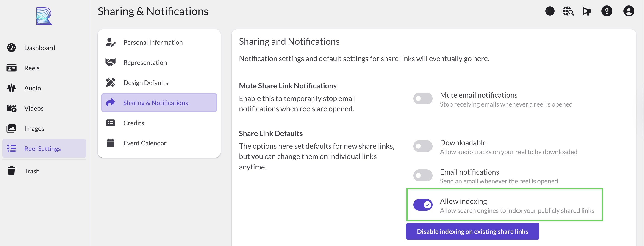
Task: Click the app logo in sidebar
Action: point(44,16)
